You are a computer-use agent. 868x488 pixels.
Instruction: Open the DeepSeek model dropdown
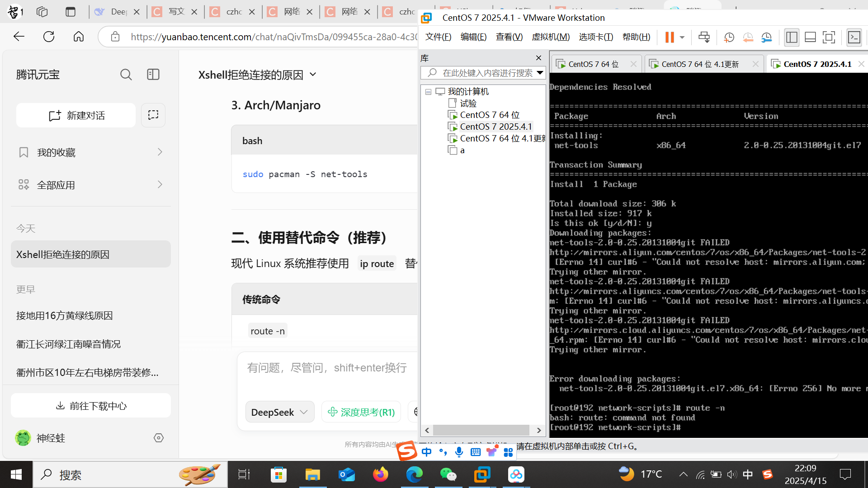pyautogui.click(x=279, y=412)
